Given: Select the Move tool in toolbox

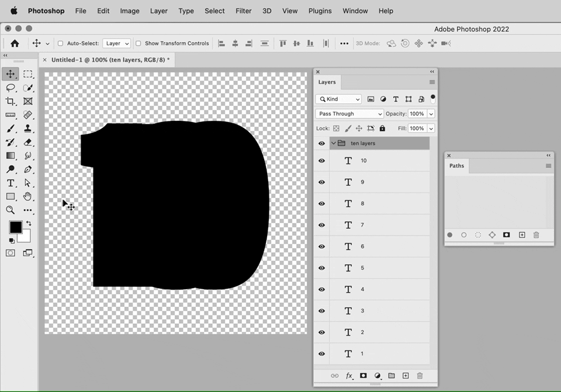Looking at the screenshot, I should click(x=11, y=74).
